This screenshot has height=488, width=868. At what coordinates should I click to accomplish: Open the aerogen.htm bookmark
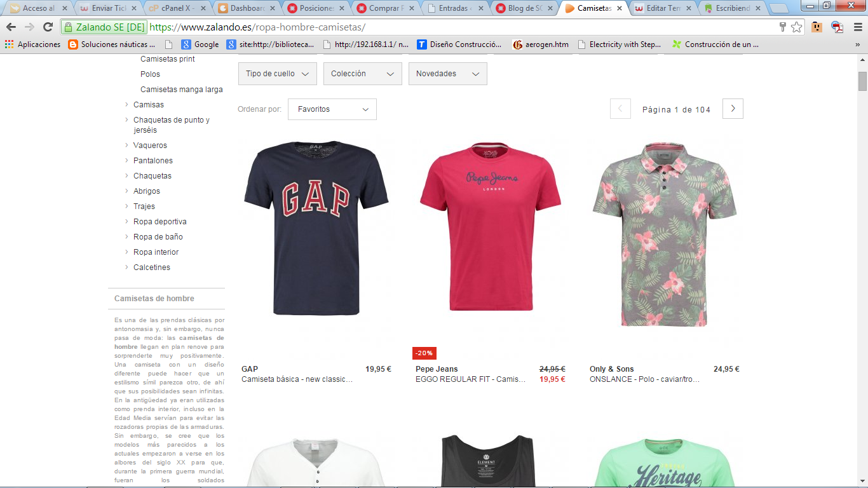tap(541, 44)
